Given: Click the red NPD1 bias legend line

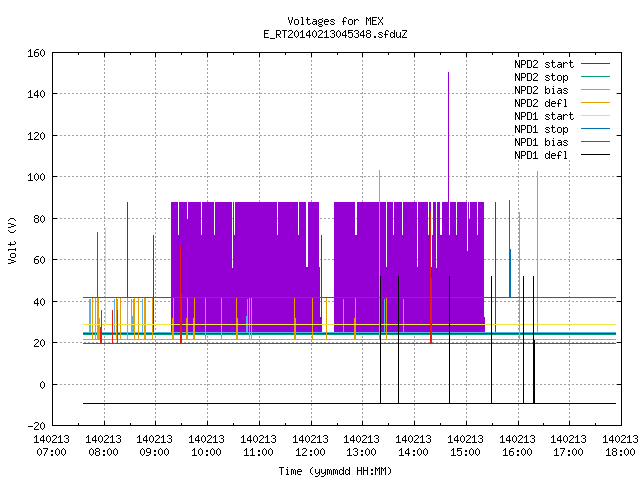Looking at the screenshot, I should pyautogui.click(x=596, y=142).
